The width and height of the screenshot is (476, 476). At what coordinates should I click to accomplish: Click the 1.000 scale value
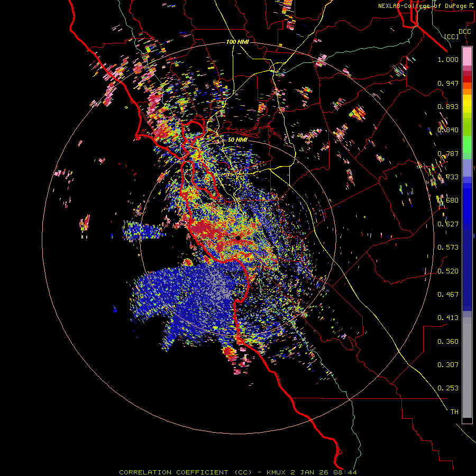coord(448,59)
